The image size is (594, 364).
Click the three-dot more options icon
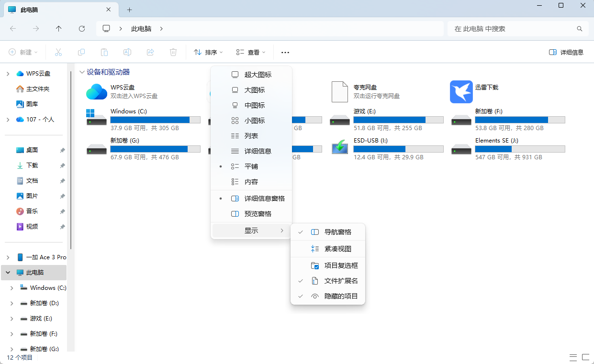coord(285,52)
